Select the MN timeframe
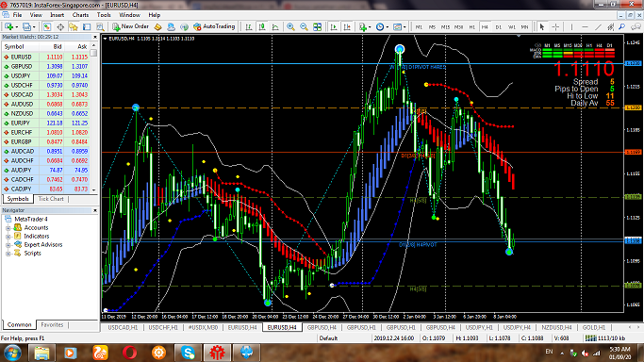The width and height of the screenshot is (644, 362). 524,26
